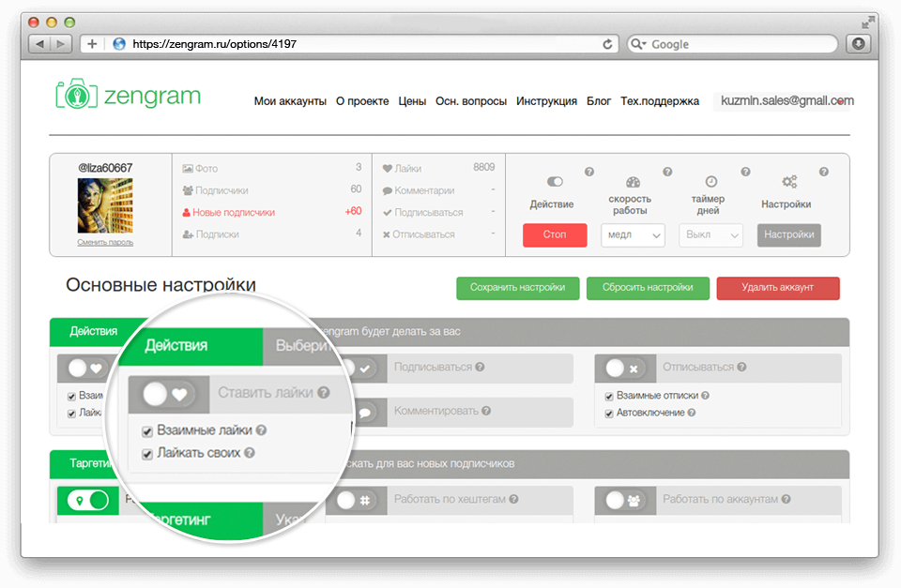The image size is (901, 588).
Task: Click help icon next to Работать по хештегам
Action: point(513,499)
